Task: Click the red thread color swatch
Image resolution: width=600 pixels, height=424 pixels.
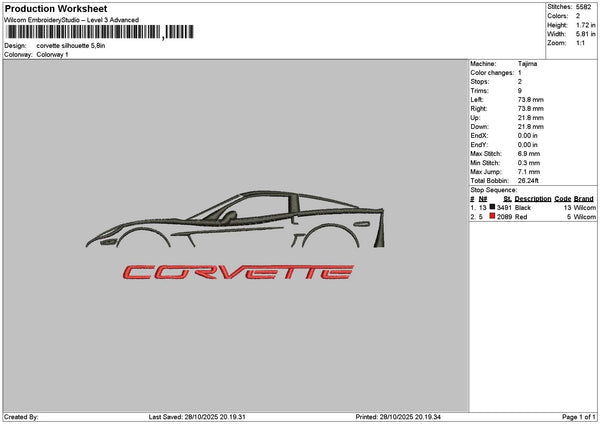Action: click(x=492, y=216)
